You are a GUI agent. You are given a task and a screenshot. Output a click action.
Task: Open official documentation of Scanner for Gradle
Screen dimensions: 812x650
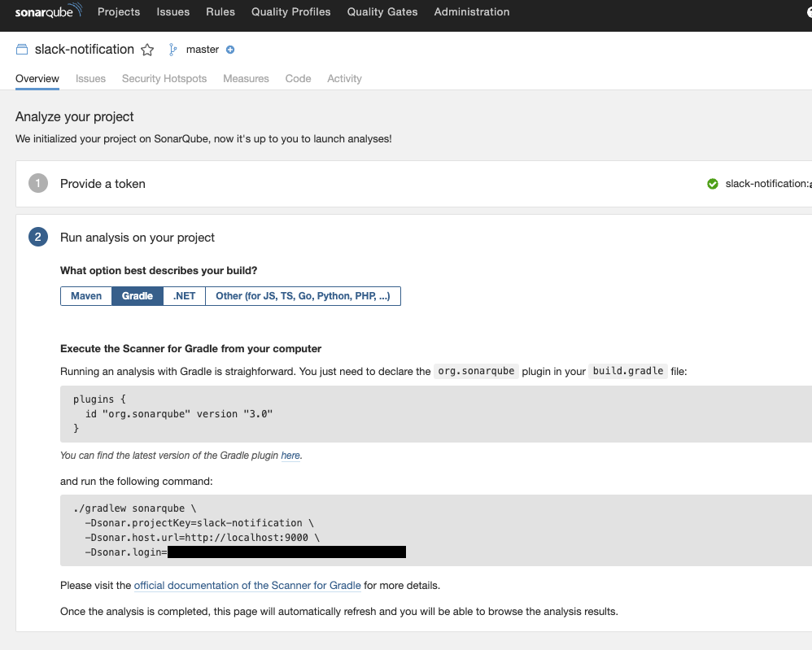(x=247, y=586)
